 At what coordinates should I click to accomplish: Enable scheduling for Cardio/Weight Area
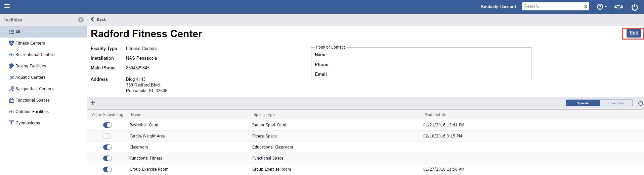coord(108,136)
